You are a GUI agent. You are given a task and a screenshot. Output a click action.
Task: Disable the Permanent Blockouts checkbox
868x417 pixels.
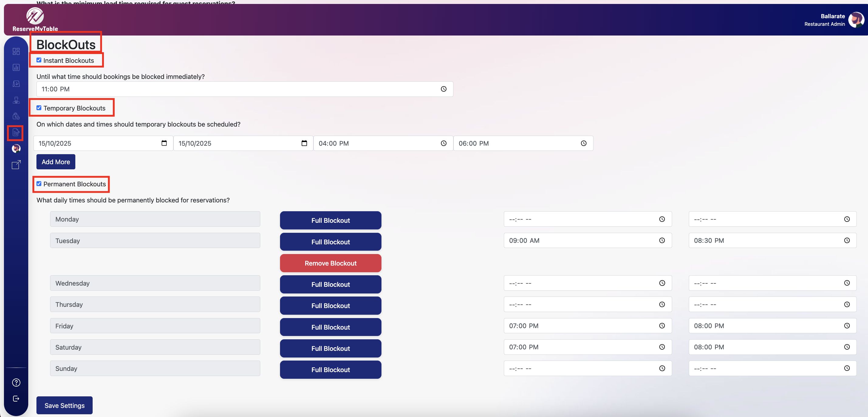pos(39,184)
